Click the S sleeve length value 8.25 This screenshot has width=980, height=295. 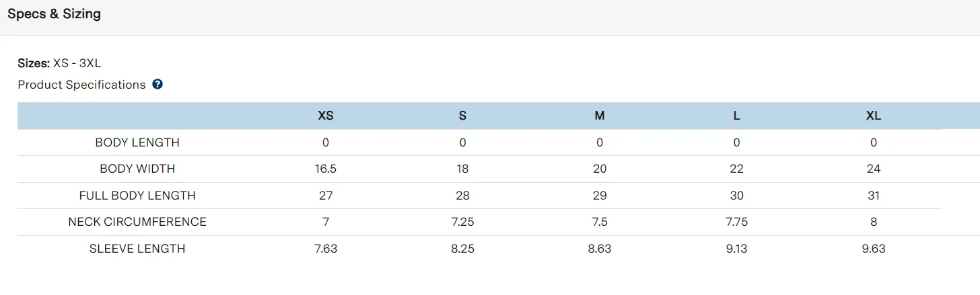[462, 249]
